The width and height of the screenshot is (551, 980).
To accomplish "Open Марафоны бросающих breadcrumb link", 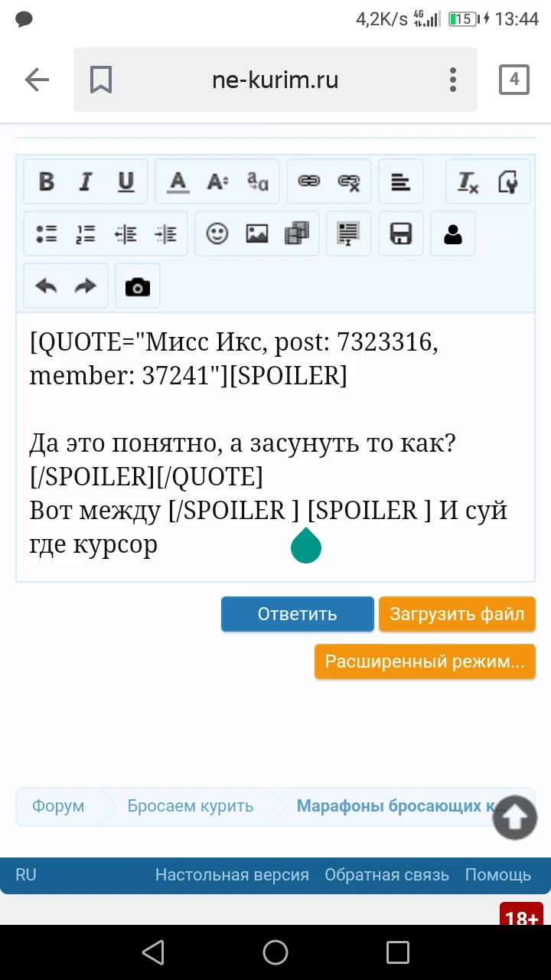I will point(400,806).
